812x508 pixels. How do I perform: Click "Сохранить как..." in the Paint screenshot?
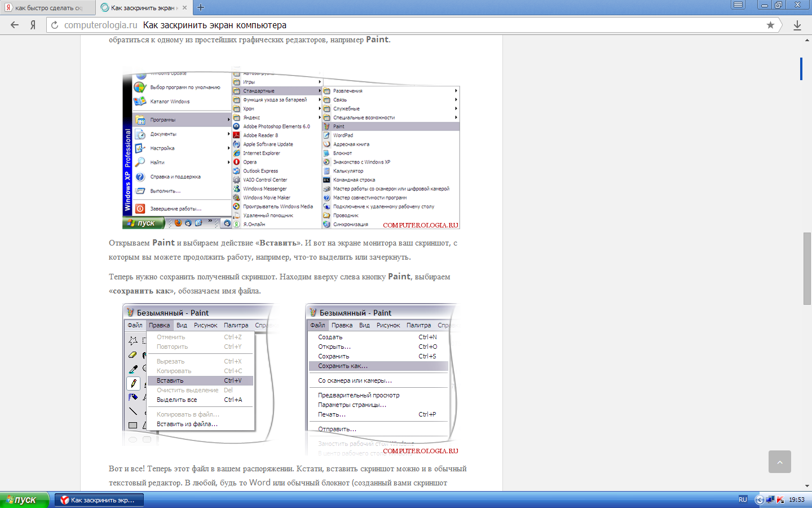pos(378,366)
